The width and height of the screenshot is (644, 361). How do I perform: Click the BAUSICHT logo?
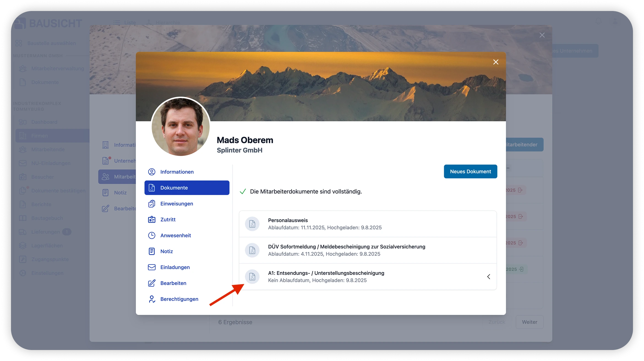coord(48,23)
